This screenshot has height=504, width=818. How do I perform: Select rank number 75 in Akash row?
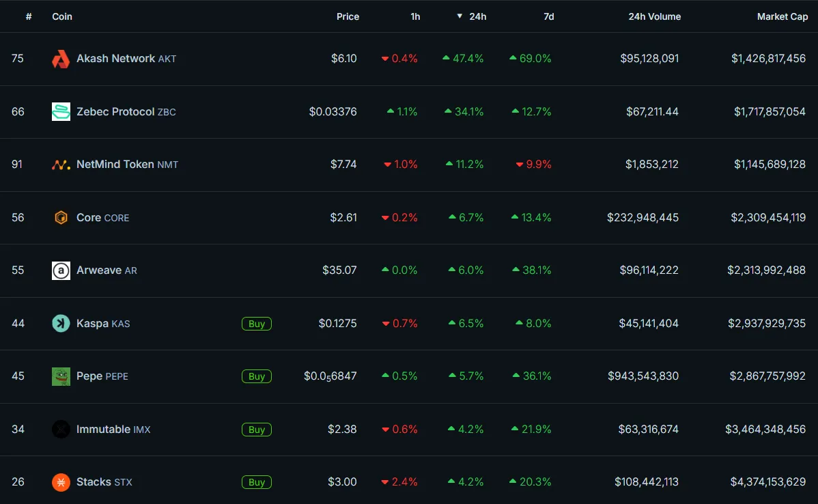pos(18,59)
